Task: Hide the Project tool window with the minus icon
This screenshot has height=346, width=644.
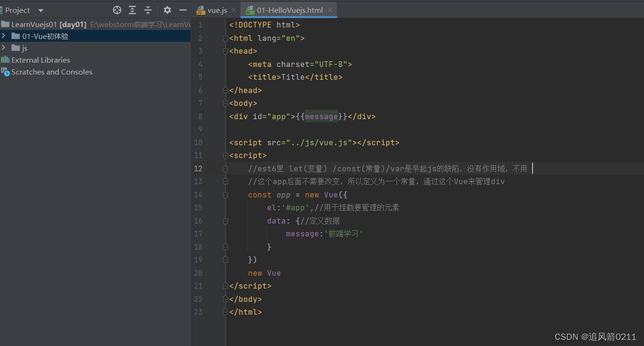Action: pos(183,10)
